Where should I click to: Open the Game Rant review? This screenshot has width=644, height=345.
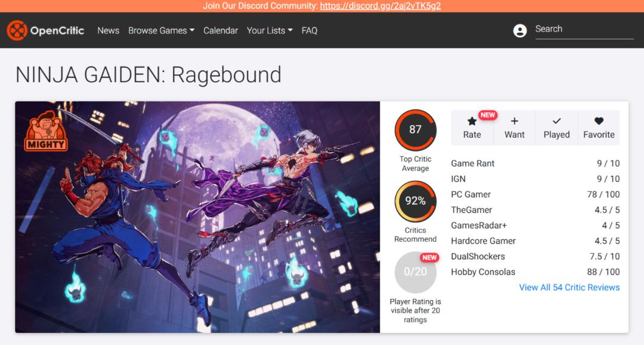473,163
